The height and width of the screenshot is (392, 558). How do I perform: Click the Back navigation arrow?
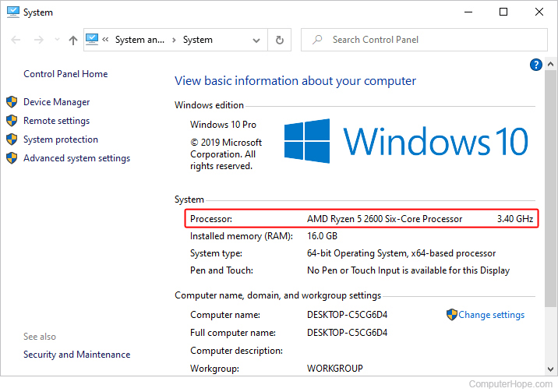click(x=16, y=40)
